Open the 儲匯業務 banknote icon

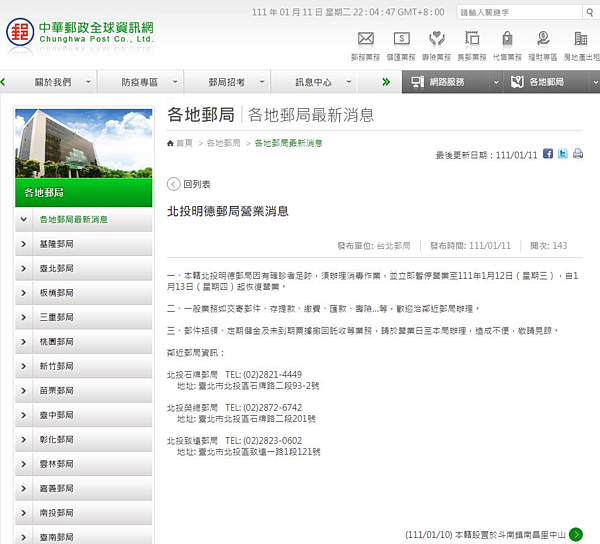pos(401,38)
